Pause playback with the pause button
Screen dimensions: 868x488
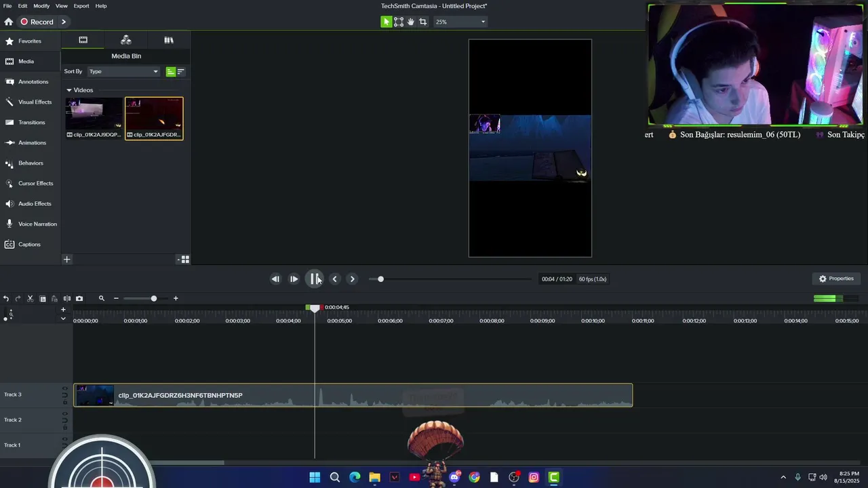click(314, 279)
